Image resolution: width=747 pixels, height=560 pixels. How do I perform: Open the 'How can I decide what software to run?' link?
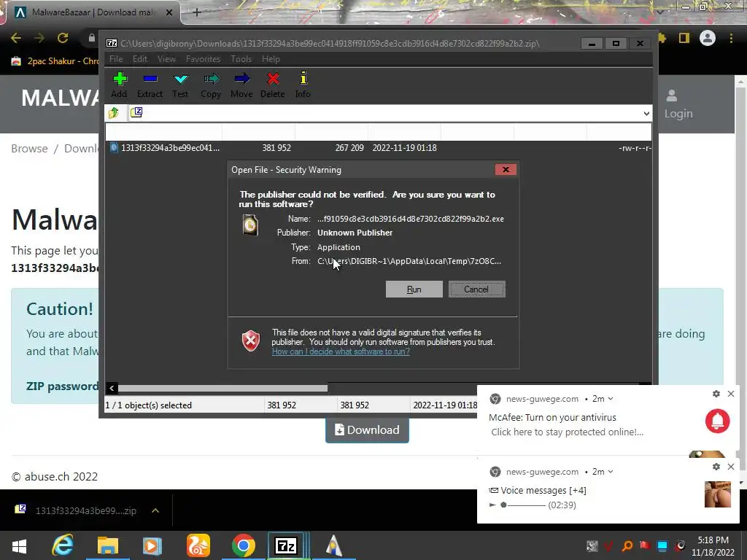click(x=341, y=351)
